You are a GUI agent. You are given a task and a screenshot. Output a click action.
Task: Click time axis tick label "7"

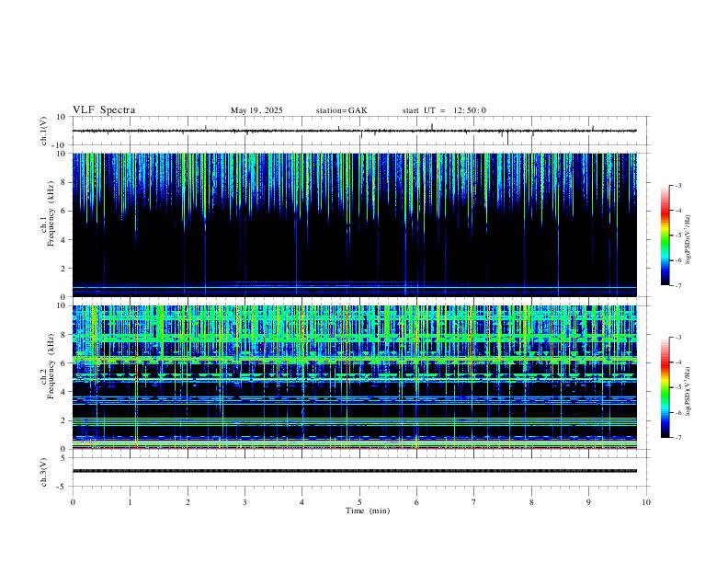point(474,502)
